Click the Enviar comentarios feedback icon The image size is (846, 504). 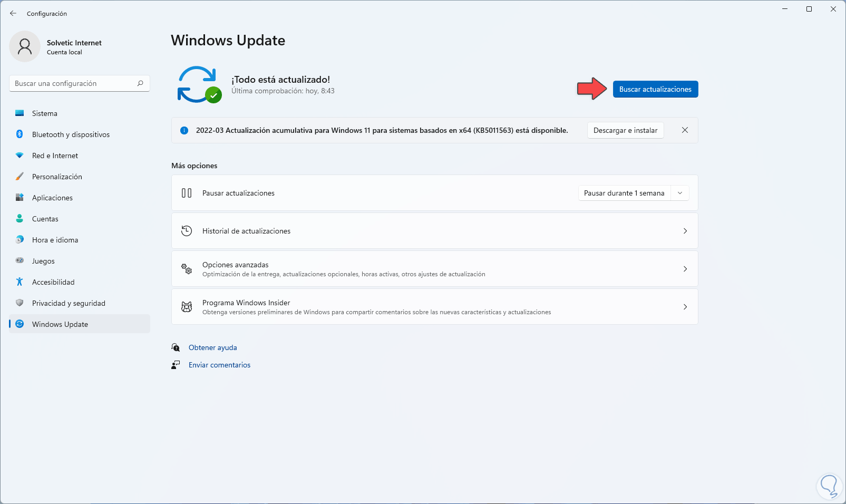click(176, 365)
